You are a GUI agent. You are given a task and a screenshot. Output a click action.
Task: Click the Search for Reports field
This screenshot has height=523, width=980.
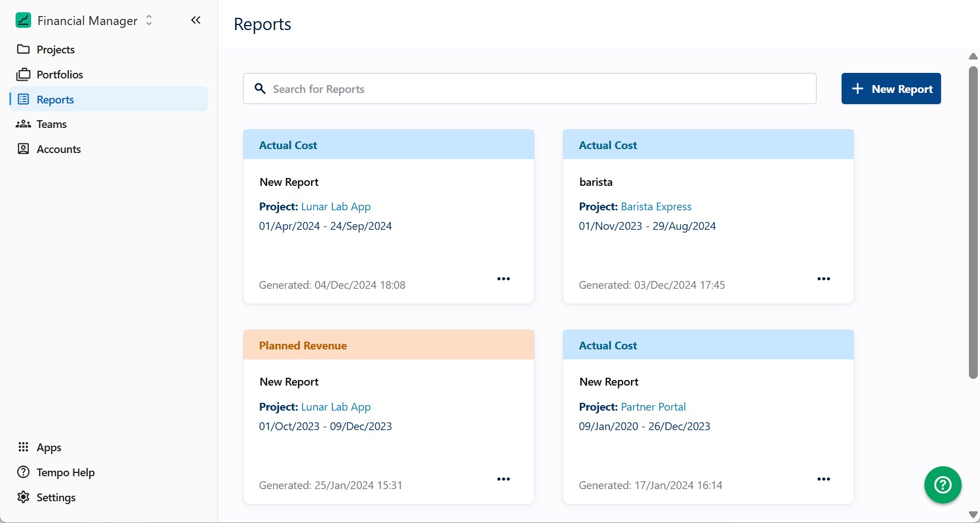point(529,88)
